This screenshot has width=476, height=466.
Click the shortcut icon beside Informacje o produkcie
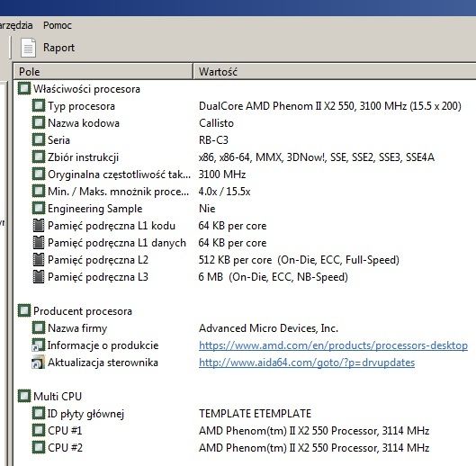pyautogui.click(x=39, y=345)
